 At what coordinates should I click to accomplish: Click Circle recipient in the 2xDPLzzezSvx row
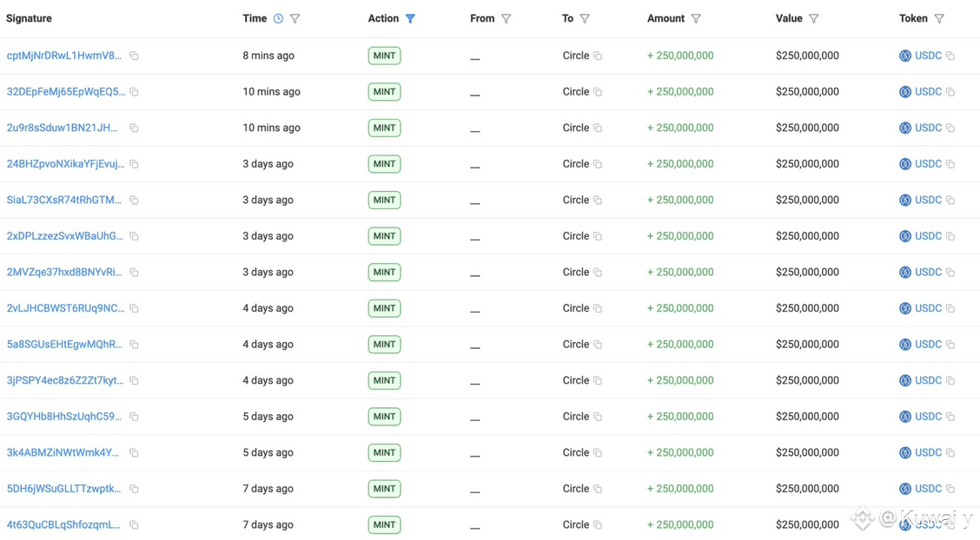575,236
